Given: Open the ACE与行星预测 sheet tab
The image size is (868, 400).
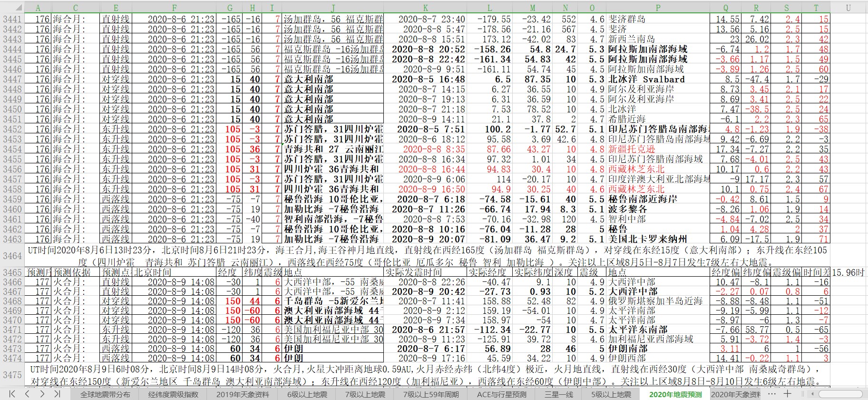Looking at the screenshot, I should point(502,394).
